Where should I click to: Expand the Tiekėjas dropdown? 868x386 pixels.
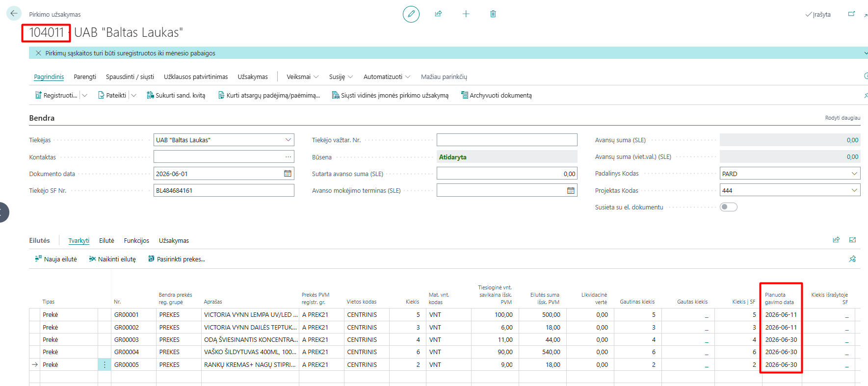coord(288,140)
